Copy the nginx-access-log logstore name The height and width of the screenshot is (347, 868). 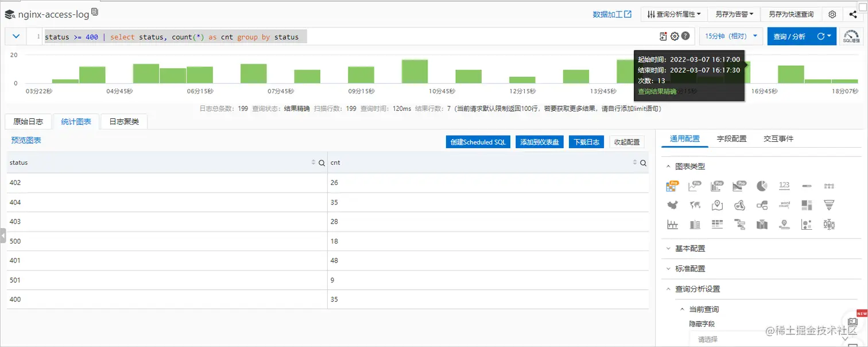(x=95, y=12)
